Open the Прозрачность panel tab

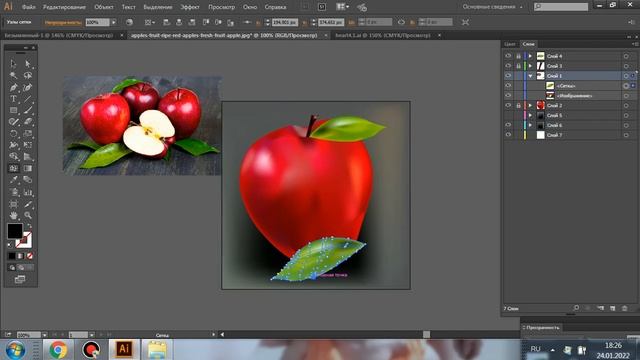(x=542, y=327)
